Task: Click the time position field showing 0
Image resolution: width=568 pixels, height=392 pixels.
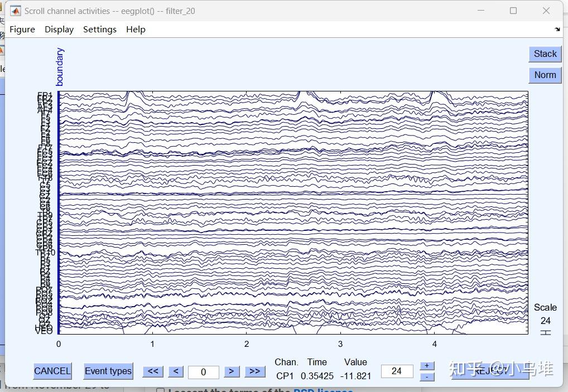Action: click(203, 372)
